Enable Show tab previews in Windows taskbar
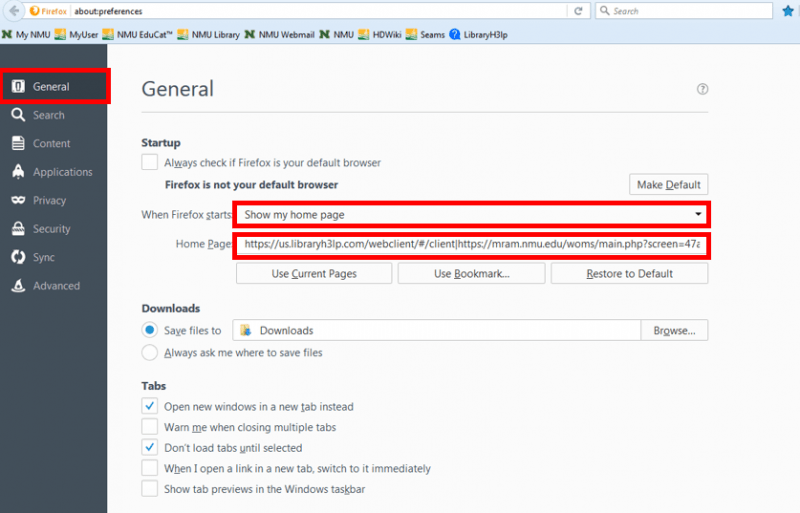 coord(149,488)
